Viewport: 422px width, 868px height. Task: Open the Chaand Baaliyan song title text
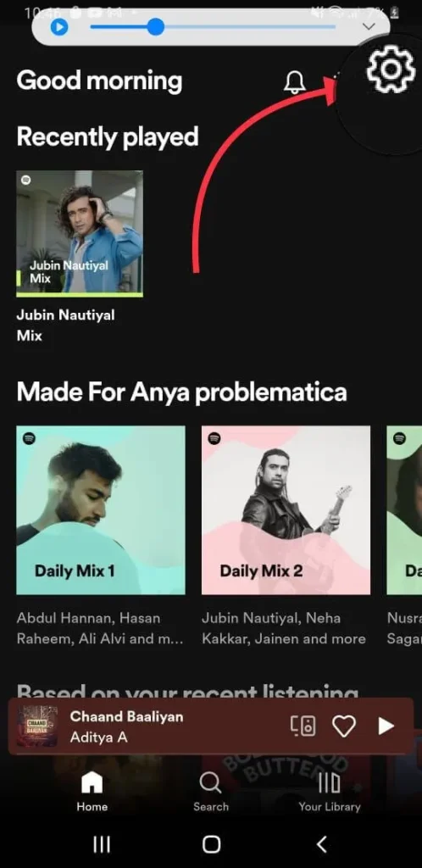coord(126,716)
